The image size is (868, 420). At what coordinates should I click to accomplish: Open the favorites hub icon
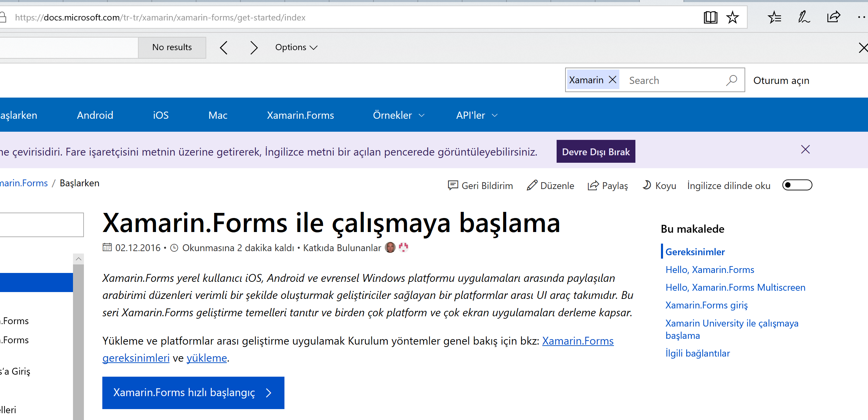pyautogui.click(x=774, y=17)
